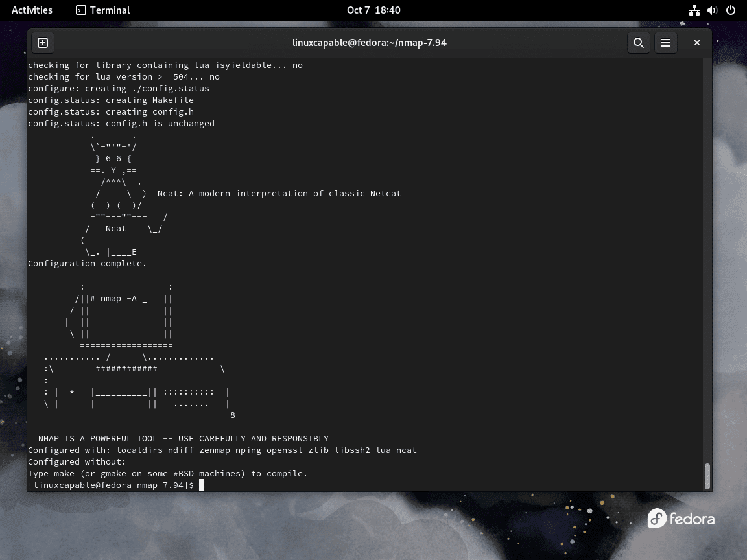Click the Terminal app icon in top bar
The image size is (747, 560).
coord(82,10)
